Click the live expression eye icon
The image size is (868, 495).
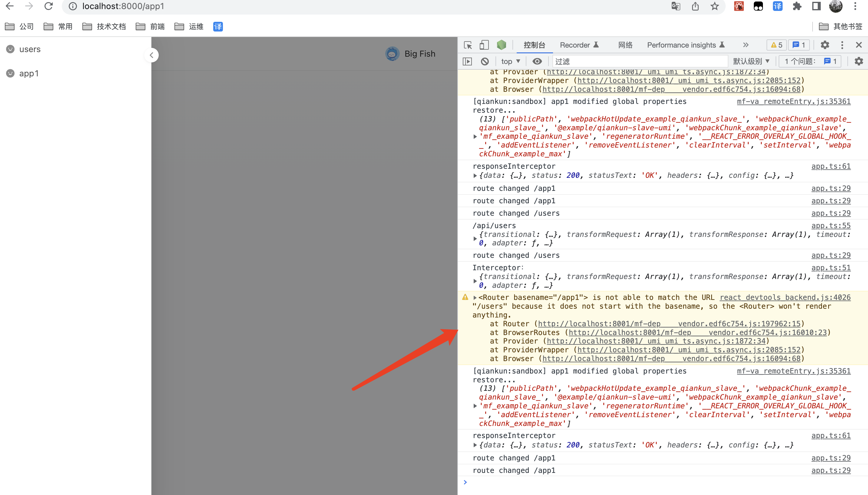coord(537,61)
